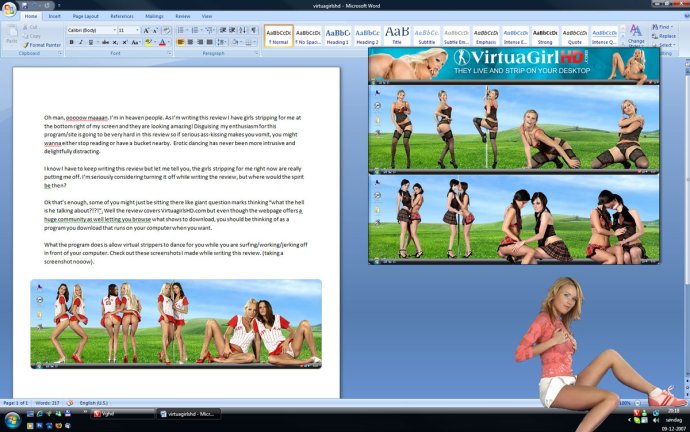Open the Paragraph dialog launcher

click(257, 53)
